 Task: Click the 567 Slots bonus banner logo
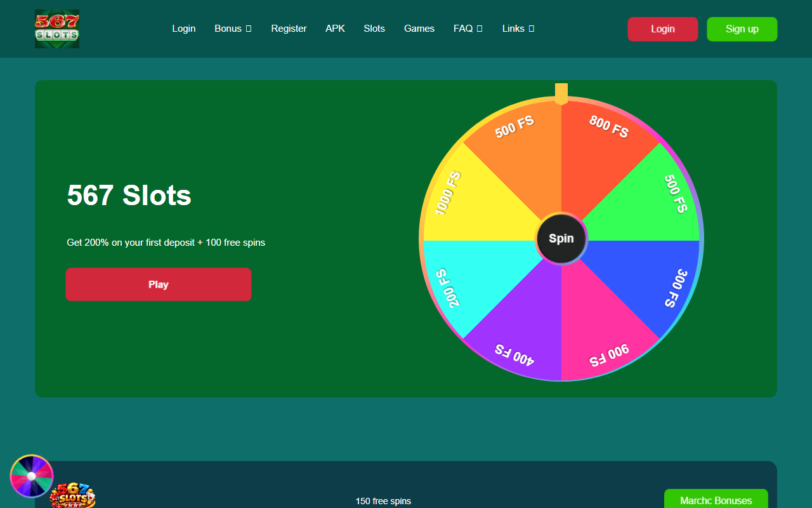(72, 496)
